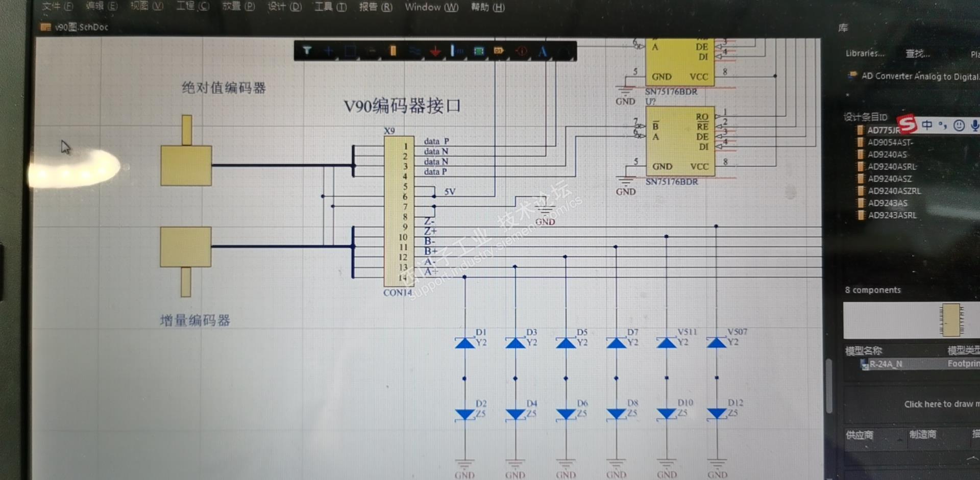980x480 pixels.
Task: Click the 查找... search button
Action: tap(917, 54)
